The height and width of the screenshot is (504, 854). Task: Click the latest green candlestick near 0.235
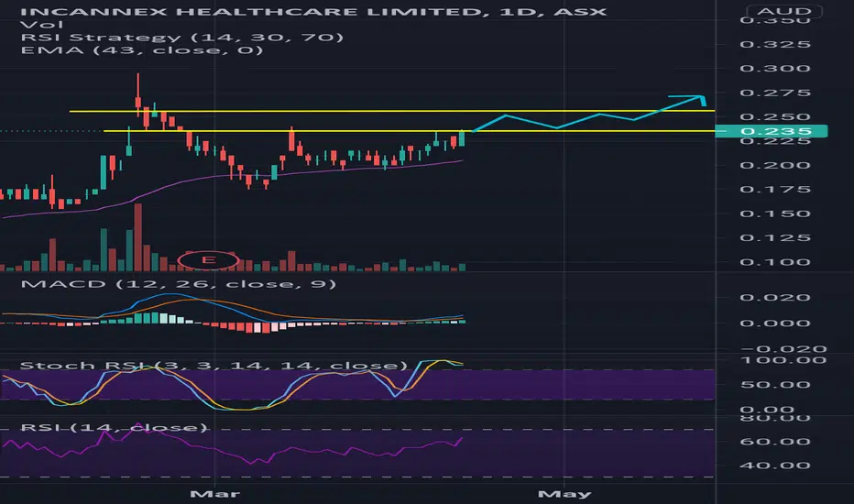(x=462, y=138)
